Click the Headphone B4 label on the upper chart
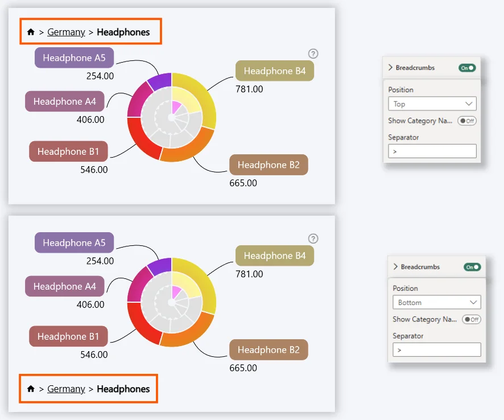 [x=275, y=71]
